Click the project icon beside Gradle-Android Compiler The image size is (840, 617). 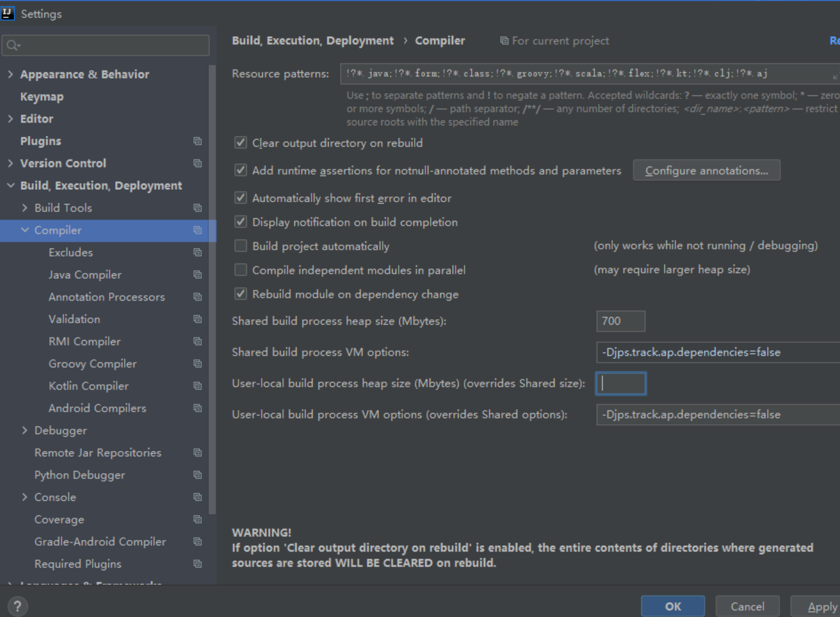tap(198, 542)
